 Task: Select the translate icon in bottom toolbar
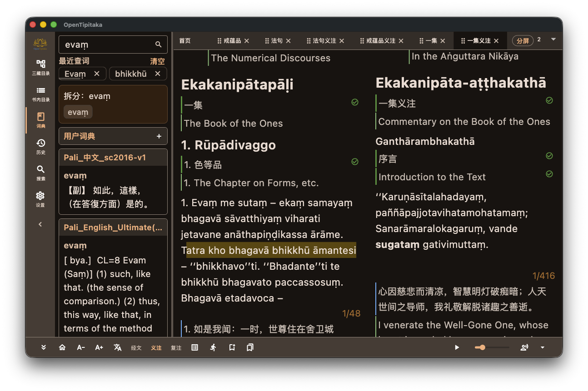click(x=118, y=347)
